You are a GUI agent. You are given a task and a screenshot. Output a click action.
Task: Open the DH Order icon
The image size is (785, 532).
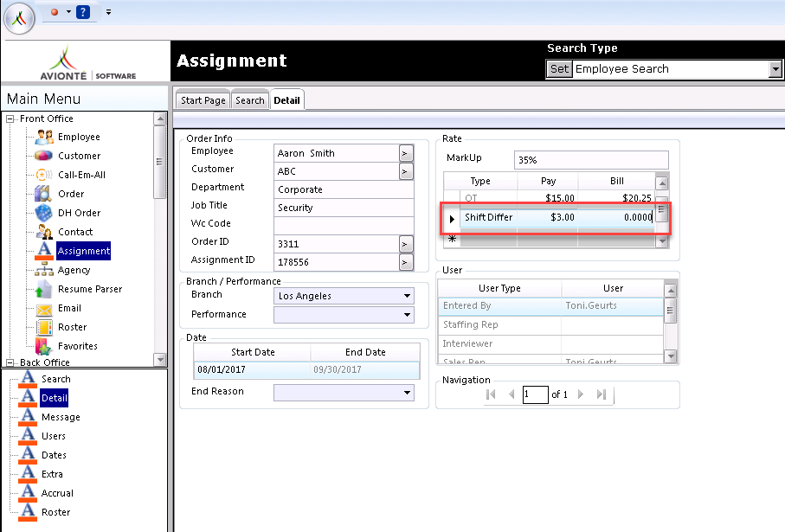[x=43, y=213]
